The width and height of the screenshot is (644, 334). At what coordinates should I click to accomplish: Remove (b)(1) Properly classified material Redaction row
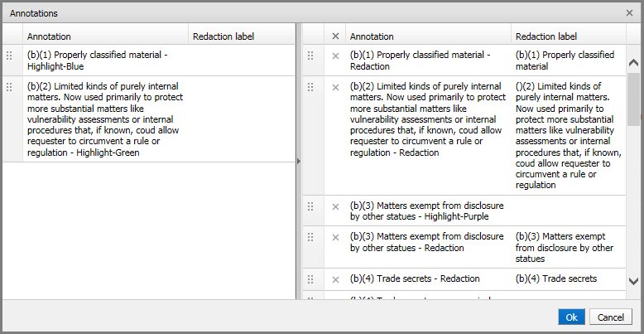(x=335, y=56)
